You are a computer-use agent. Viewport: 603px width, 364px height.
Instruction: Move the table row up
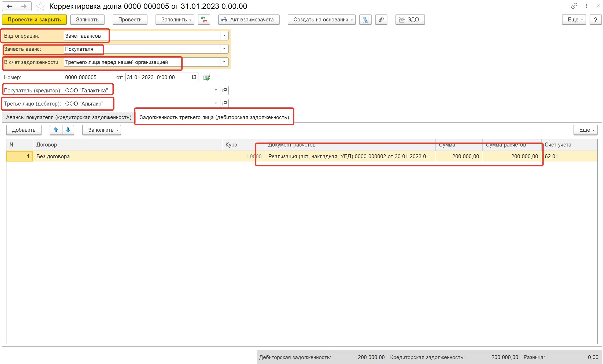point(56,130)
